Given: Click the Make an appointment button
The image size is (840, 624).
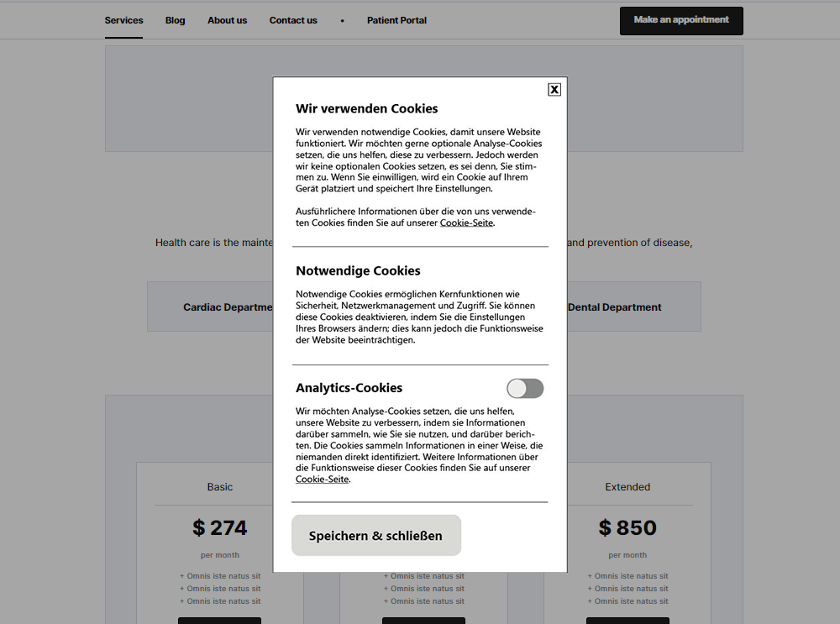Looking at the screenshot, I should [x=681, y=21].
